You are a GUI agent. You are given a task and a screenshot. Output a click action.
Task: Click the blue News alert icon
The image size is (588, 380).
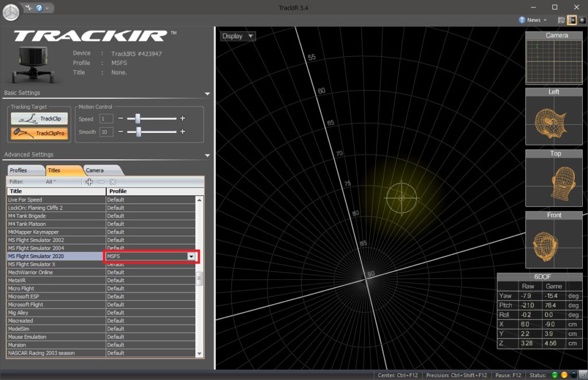pyautogui.click(x=522, y=20)
